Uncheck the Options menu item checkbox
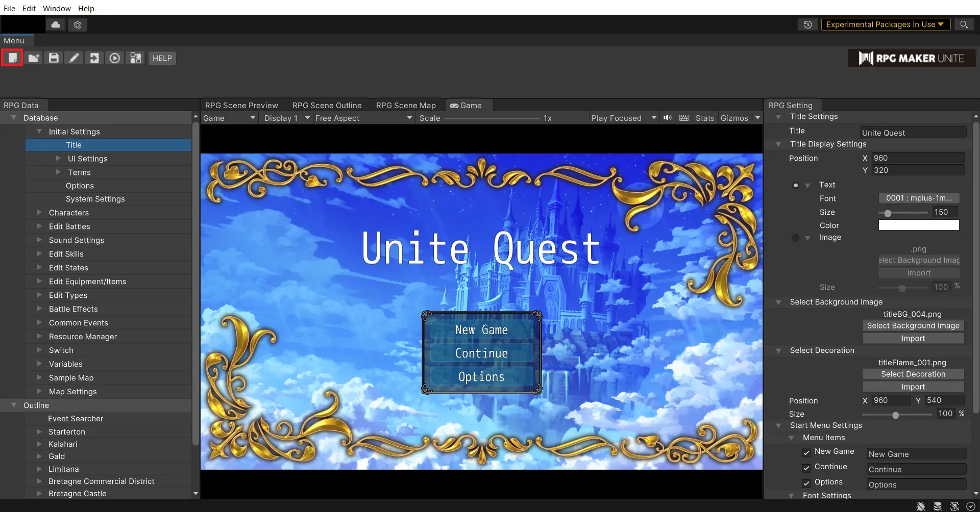 pos(806,483)
